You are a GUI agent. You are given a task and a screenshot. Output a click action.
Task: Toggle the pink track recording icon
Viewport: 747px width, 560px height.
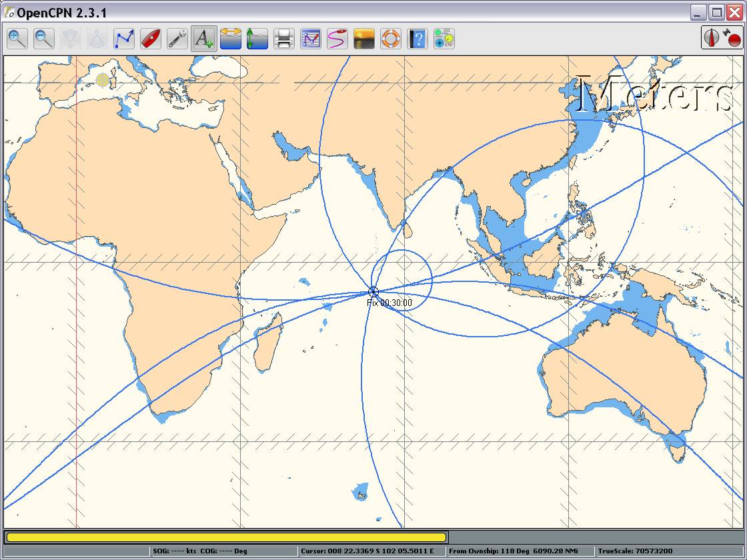coord(337,39)
